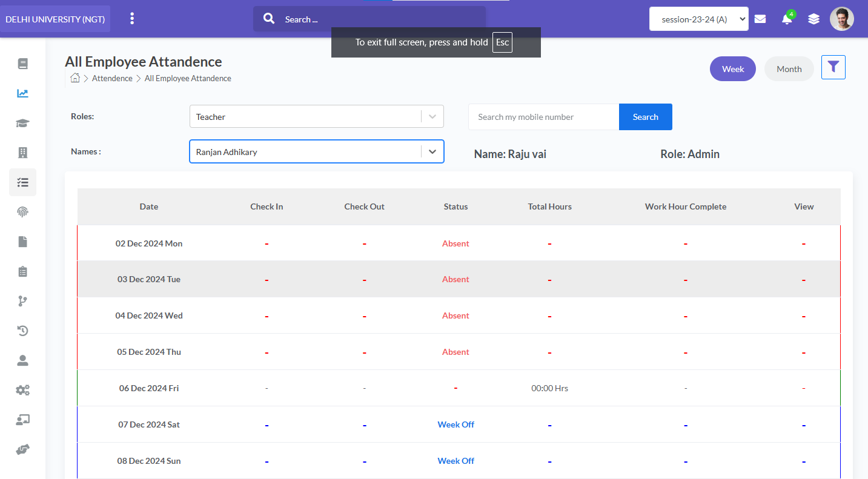Click the blue Search button

[x=646, y=117]
